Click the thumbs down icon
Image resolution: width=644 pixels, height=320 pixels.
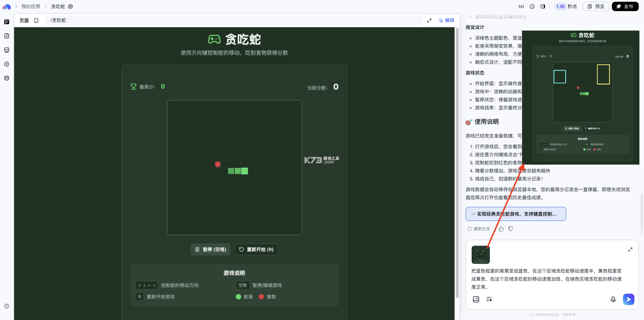[511, 229]
